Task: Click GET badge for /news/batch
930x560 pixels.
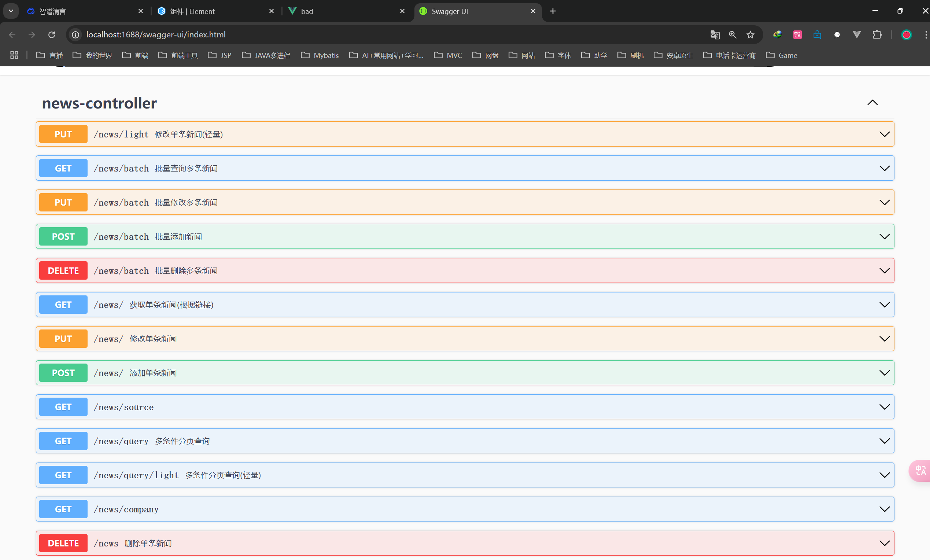Action: pos(63,168)
